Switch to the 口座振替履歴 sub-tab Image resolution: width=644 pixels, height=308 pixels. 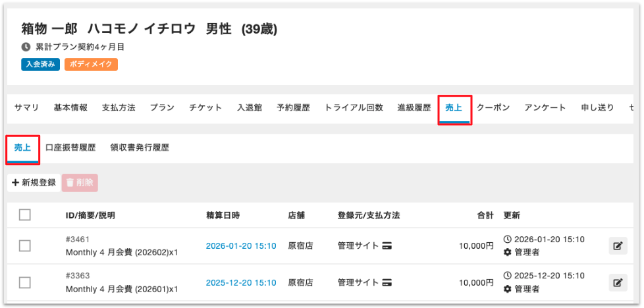(70, 147)
